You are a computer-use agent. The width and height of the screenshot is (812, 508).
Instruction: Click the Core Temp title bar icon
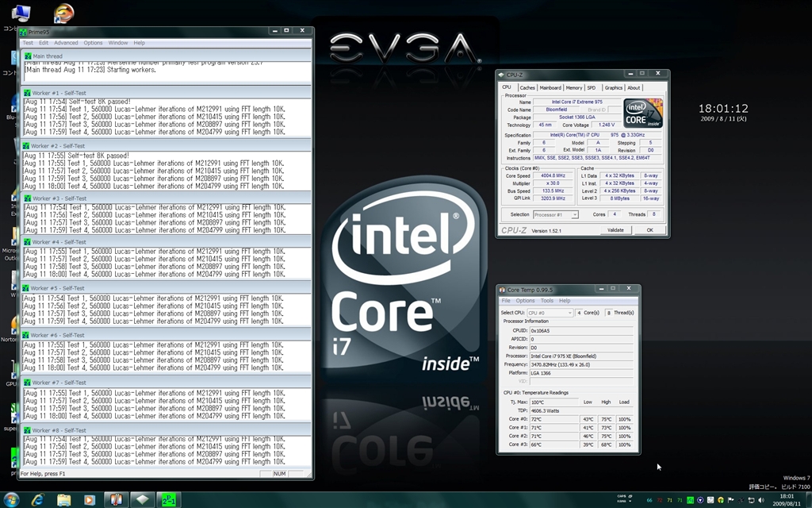[502, 290]
